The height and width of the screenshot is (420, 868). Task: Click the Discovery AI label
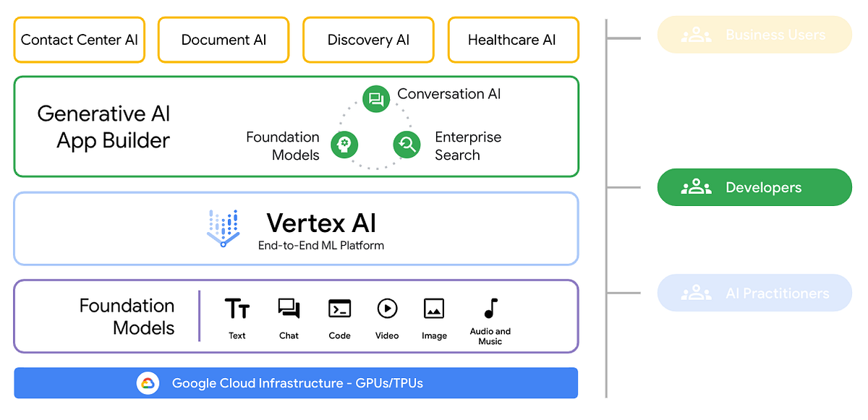[x=368, y=40]
